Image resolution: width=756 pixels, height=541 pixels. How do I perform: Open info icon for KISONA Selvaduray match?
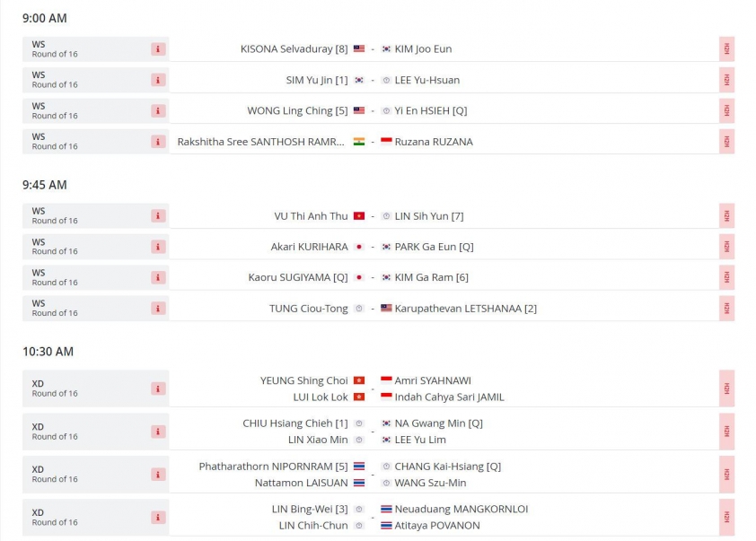coord(158,49)
